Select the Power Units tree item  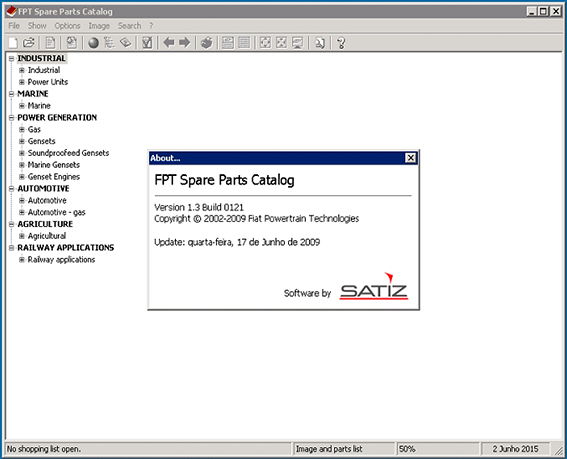(x=48, y=82)
